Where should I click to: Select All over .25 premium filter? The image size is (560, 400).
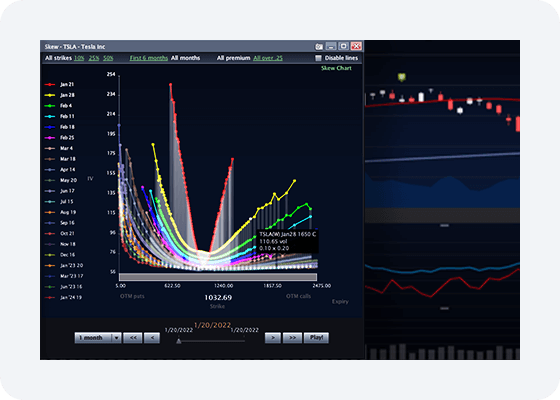(x=268, y=58)
